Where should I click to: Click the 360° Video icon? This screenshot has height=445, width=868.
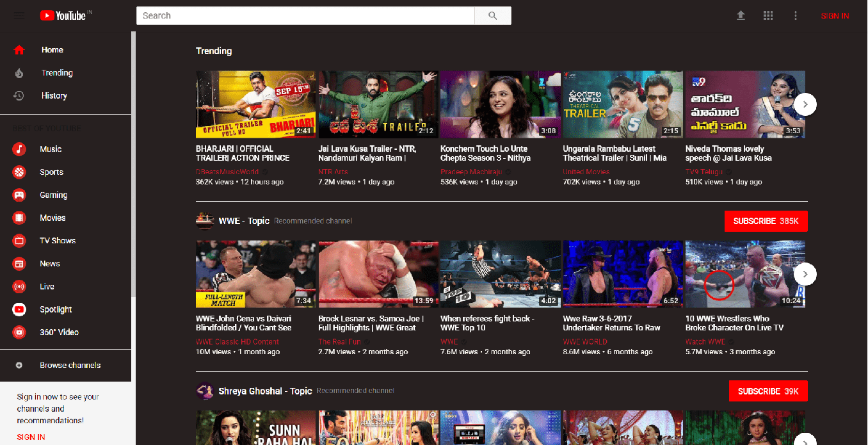(19, 332)
